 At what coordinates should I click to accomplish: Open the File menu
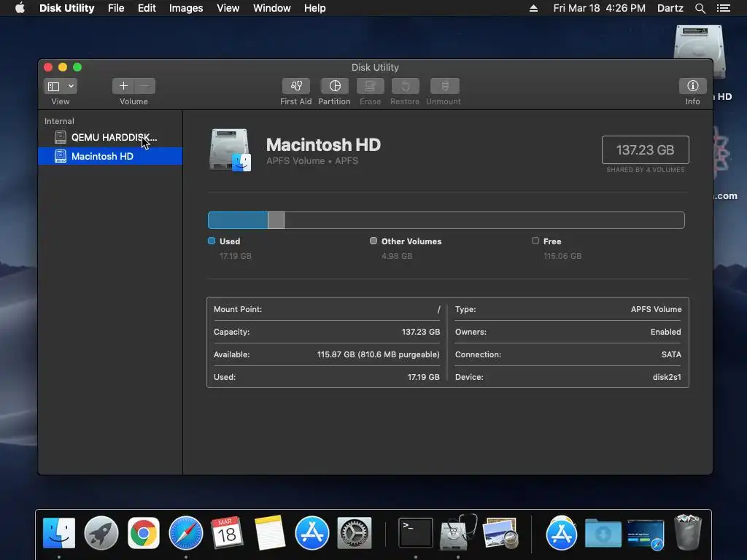click(116, 8)
